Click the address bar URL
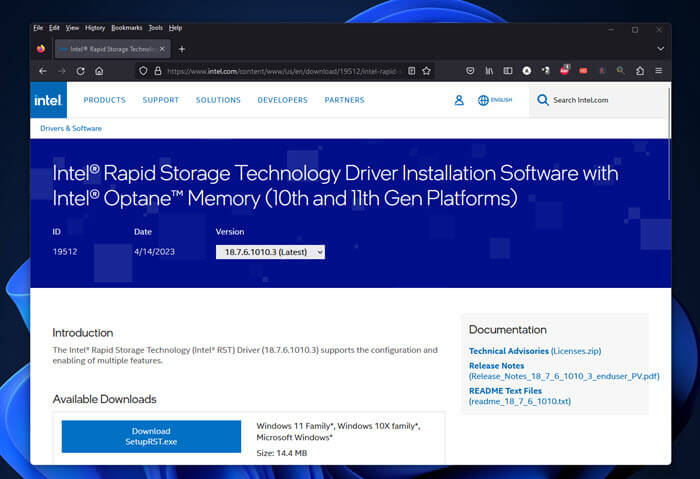This screenshot has width=700, height=479. 284,71
